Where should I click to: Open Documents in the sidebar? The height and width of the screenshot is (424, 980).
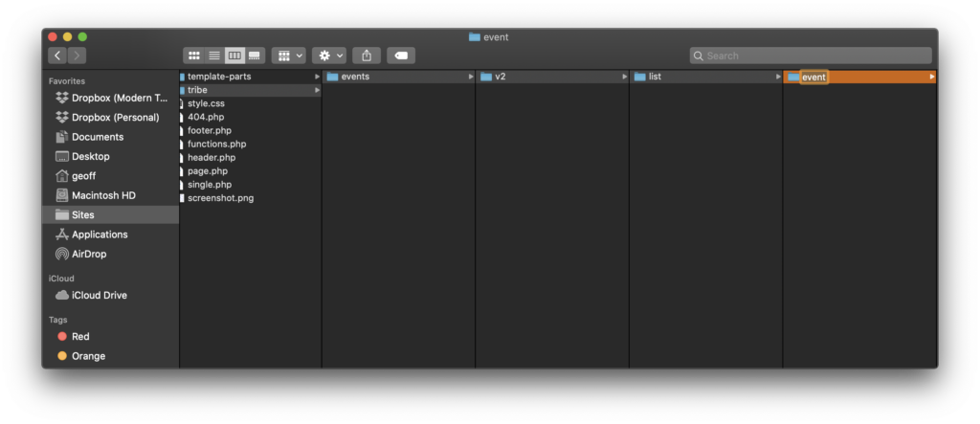click(x=111, y=137)
